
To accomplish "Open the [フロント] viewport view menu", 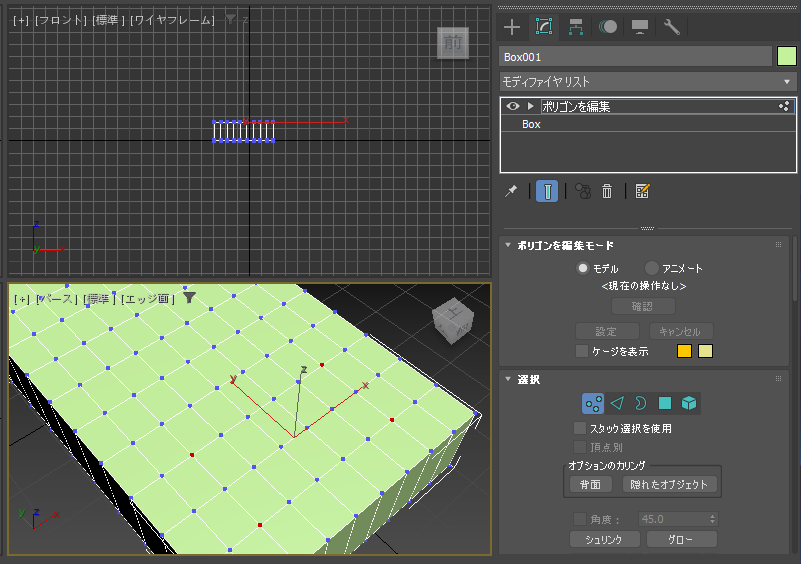I will [61, 20].
